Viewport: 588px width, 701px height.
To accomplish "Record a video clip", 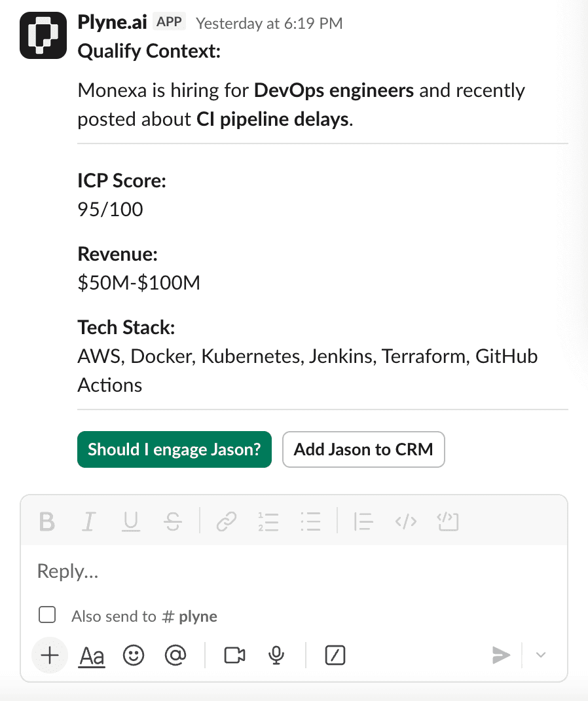I will [234, 654].
